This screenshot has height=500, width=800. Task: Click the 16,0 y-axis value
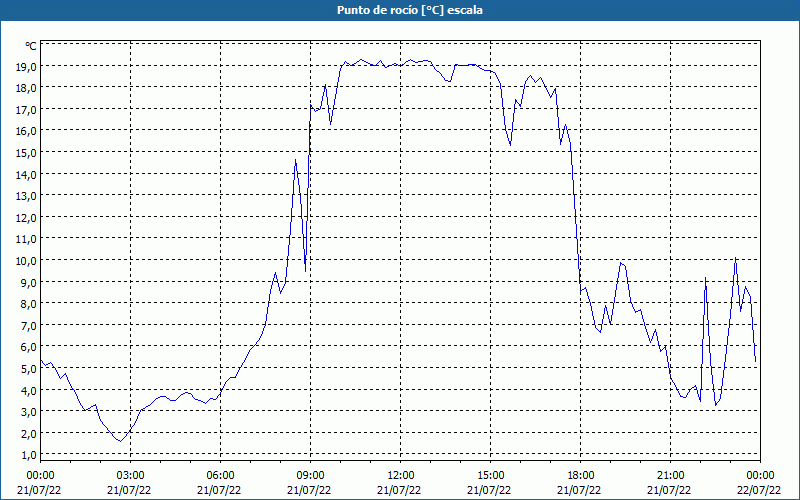pyautogui.click(x=27, y=131)
